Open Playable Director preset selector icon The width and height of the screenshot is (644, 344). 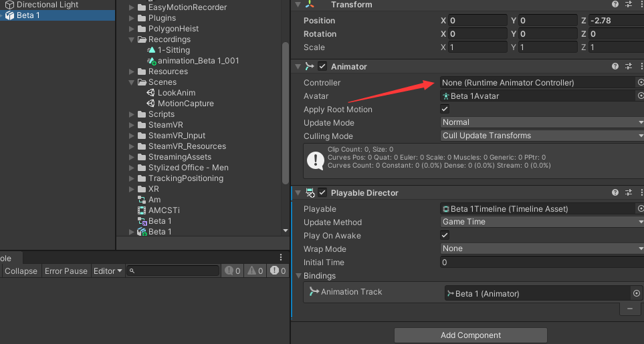point(629,192)
